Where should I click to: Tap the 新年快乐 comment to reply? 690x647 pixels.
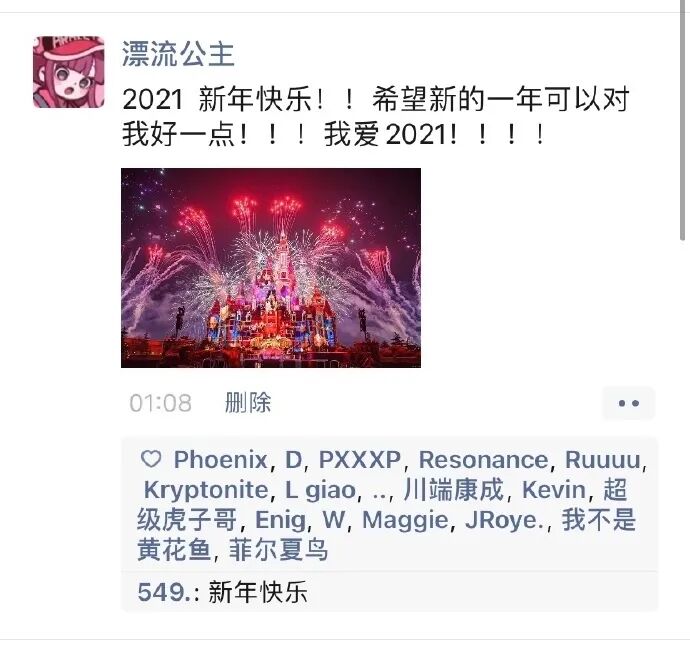pyautogui.click(x=257, y=592)
